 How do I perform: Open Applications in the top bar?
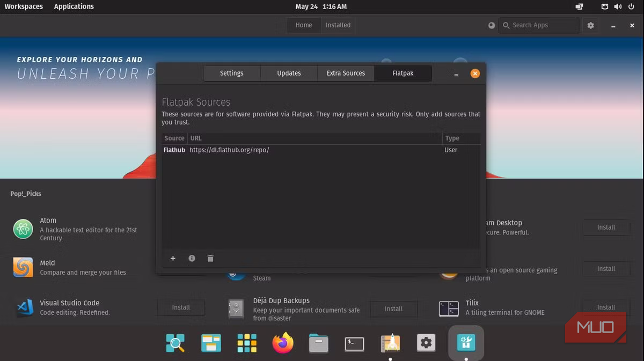click(74, 6)
